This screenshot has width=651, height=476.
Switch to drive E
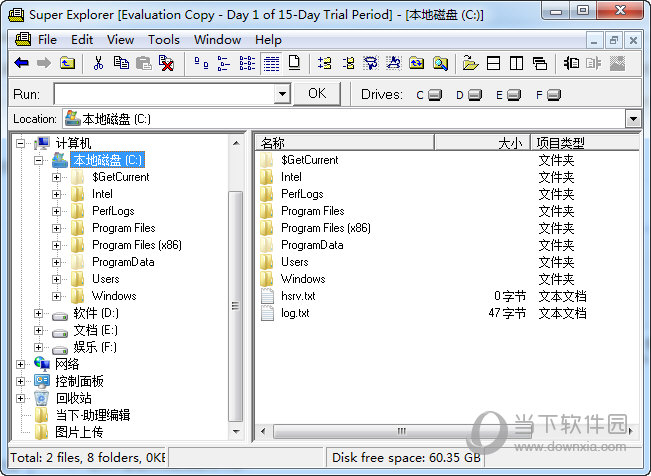pyautogui.click(x=509, y=95)
